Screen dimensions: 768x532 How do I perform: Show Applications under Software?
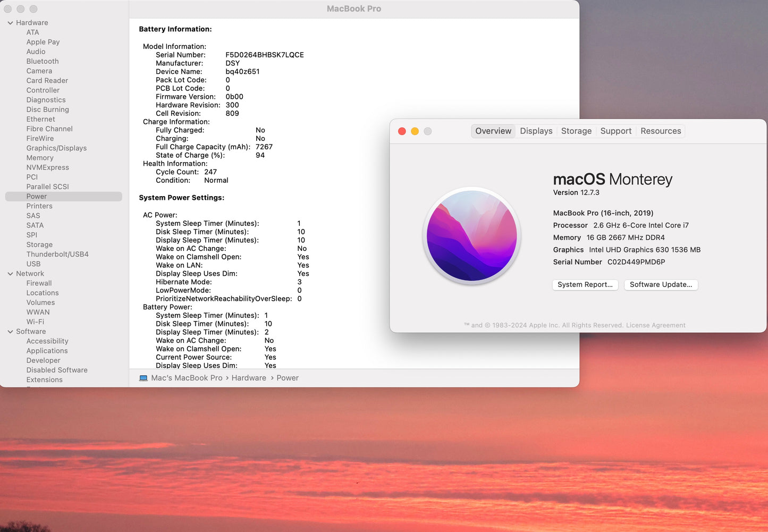click(x=47, y=351)
